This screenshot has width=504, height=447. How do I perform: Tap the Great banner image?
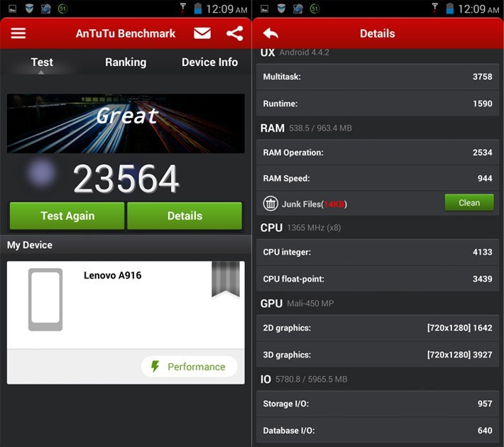(x=126, y=123)
